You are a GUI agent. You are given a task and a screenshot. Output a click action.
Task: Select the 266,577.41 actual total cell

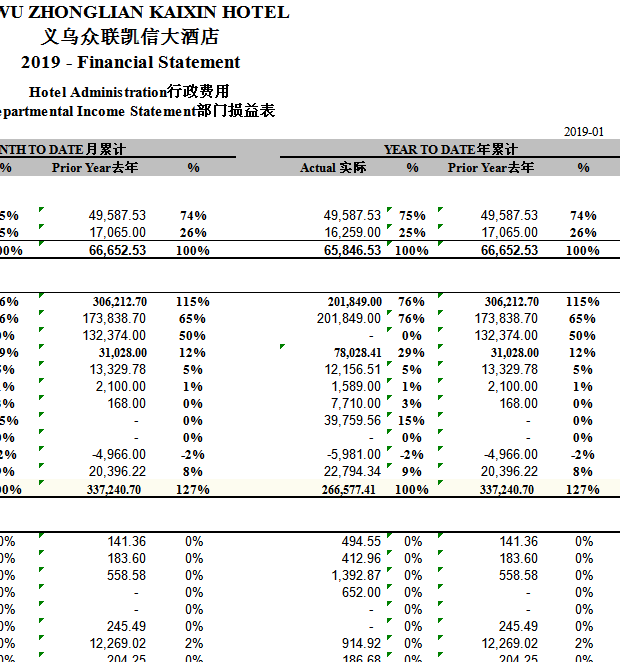[x=348, y=490]
